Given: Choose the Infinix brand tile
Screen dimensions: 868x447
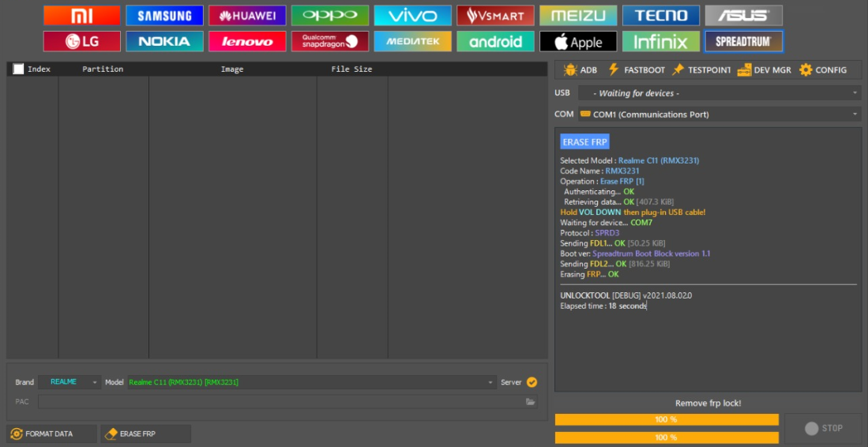Looking at the screenshot, I should point(661,42).
